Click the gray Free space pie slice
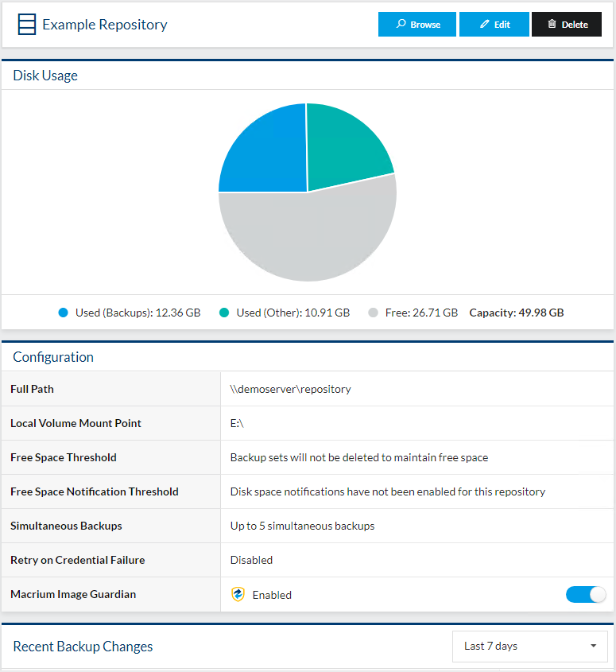Viewport: 616px width, 672px height. click(310, 239)
